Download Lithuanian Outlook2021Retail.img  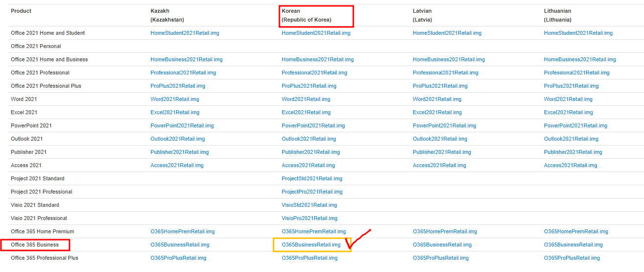click(x=571, y=139)
